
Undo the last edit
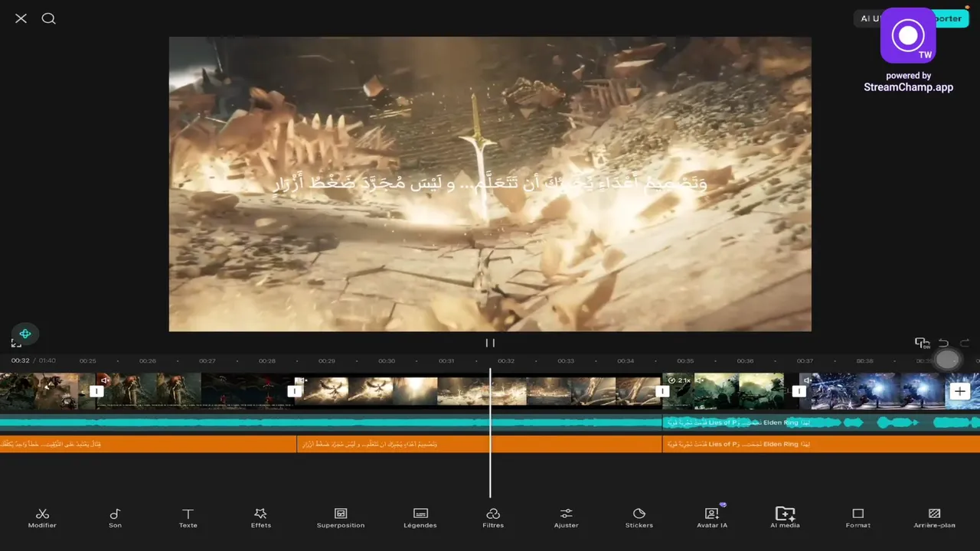943,343
